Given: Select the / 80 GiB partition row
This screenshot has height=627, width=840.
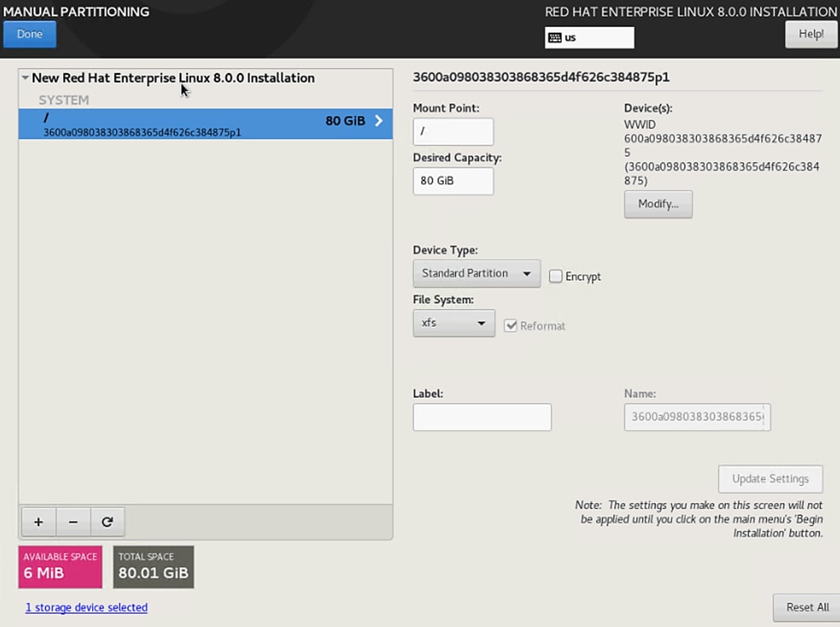Looking at the screenshot, I should 205,124.
